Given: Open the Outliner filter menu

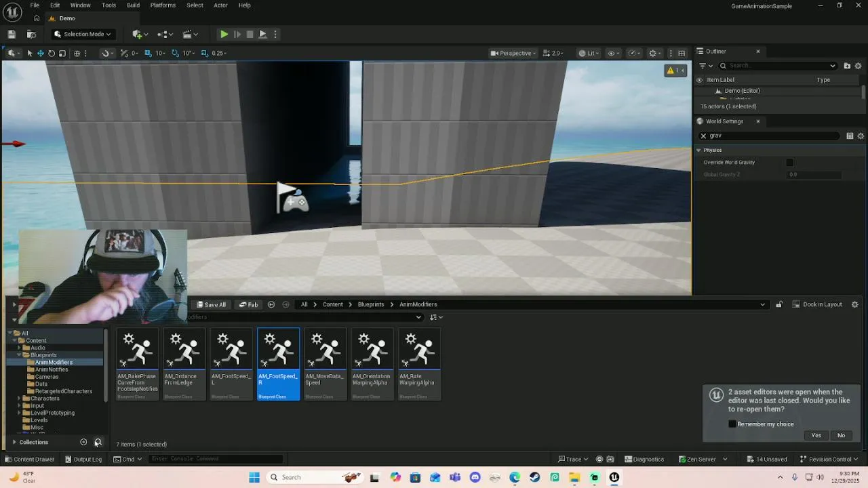Looking at the screenshot, I should 705,66.
